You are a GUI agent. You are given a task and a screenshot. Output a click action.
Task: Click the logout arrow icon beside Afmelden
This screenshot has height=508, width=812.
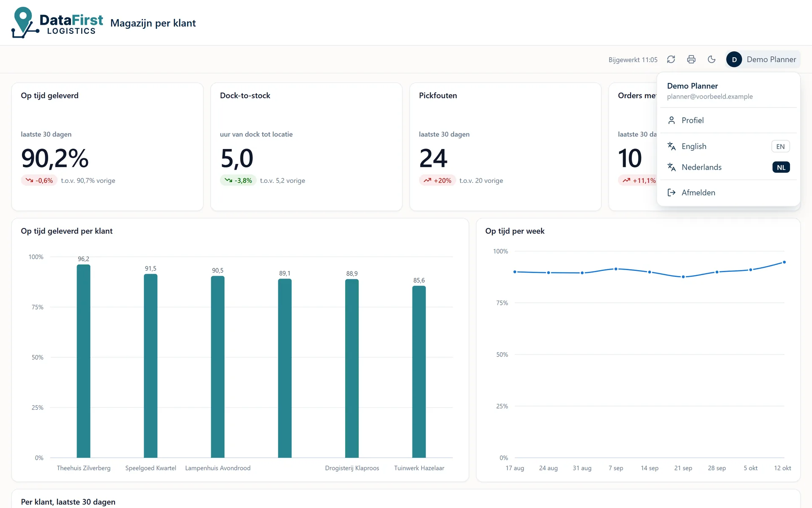pos(671,193)
